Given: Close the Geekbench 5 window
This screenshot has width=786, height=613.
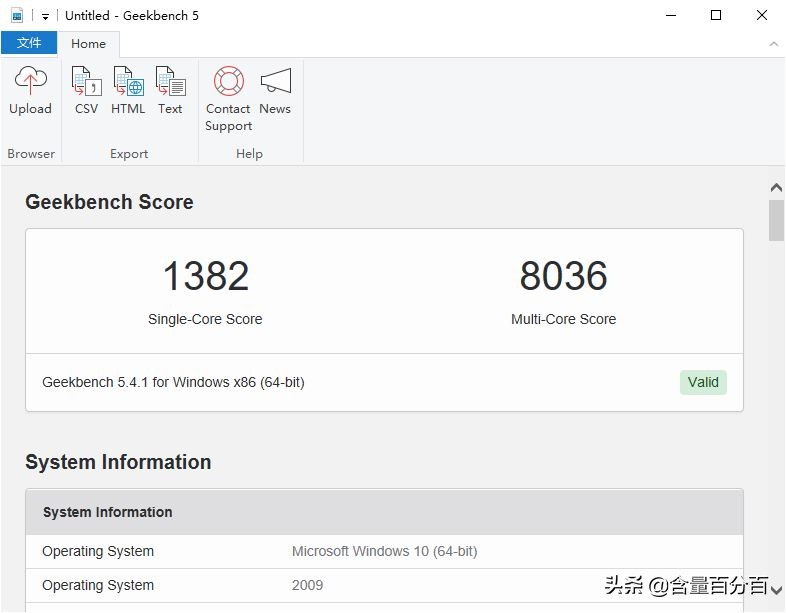Looking at the screenshot, I should (761, 16).
